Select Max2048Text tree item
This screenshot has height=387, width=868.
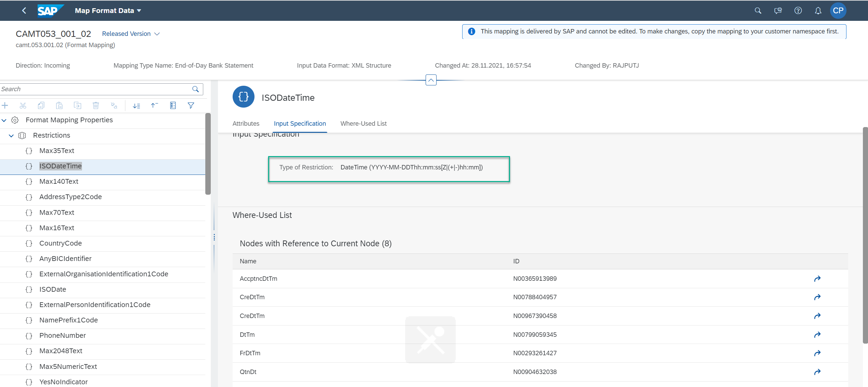102,351
